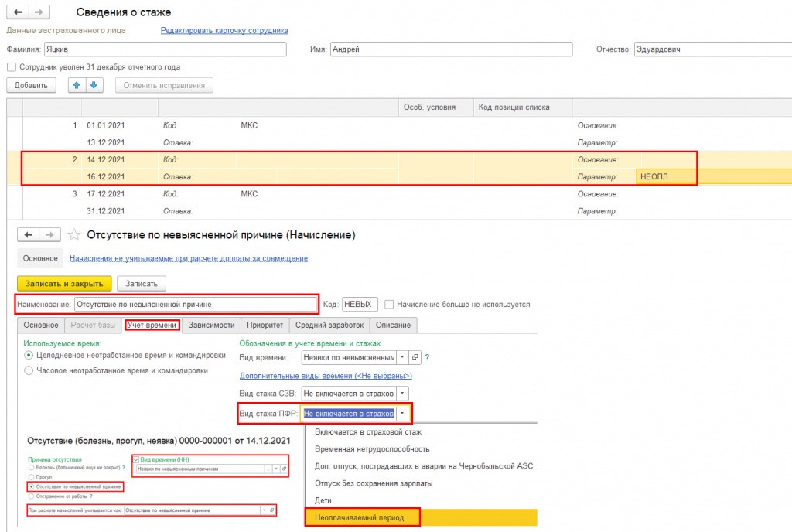792x532 pixels.
Task: Open the Вид времени item via open icon
Action: pos(415,357)
